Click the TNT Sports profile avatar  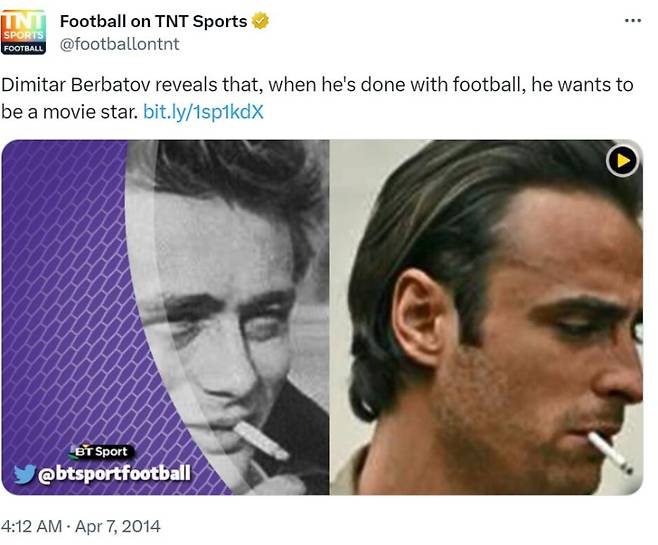(24, 32)
